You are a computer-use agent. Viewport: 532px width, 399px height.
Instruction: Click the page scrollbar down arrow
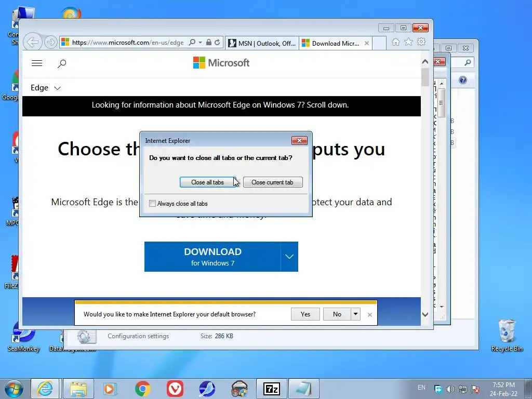(x=425, y=314)
